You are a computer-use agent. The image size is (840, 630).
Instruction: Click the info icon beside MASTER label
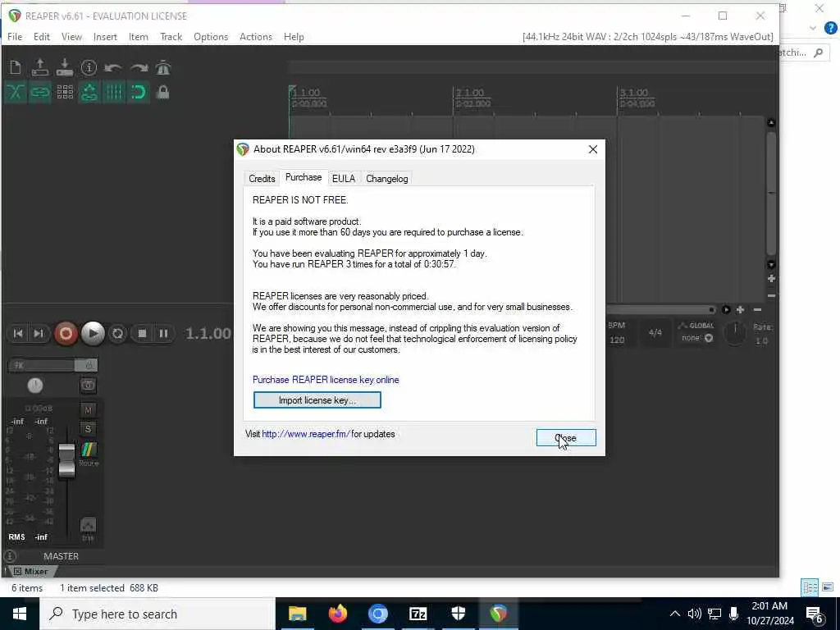click(10, 556)
